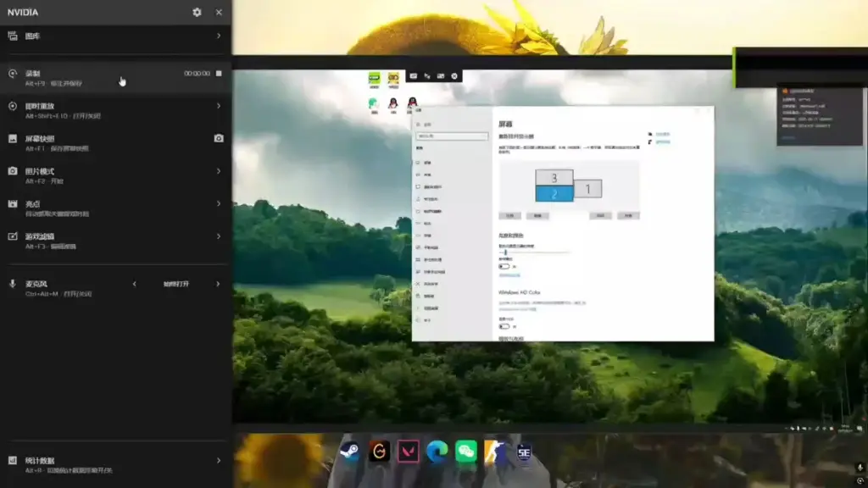
Task: Expand the 图库 gallery row chevron
Action: click(219, 36)
